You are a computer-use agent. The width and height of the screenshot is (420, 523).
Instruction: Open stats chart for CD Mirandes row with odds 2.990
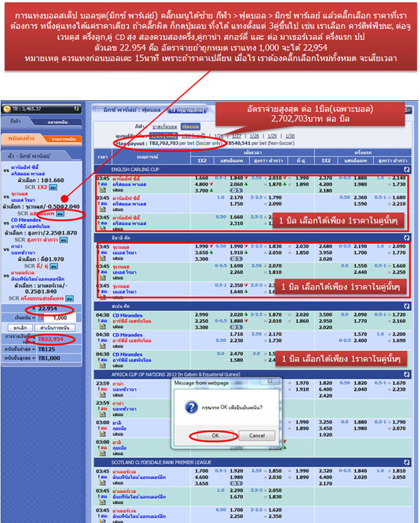point(103,327)
